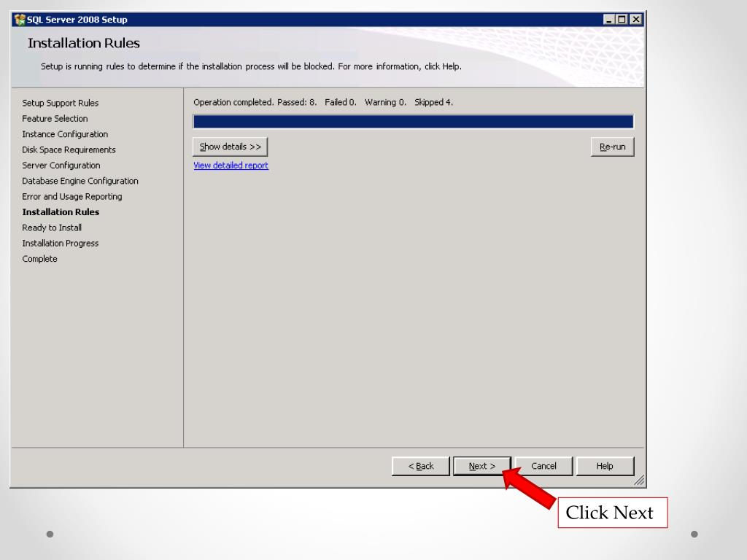
Task: Click the completed rules progress bar
Action: pyautogui.click(x=413, y=122)
